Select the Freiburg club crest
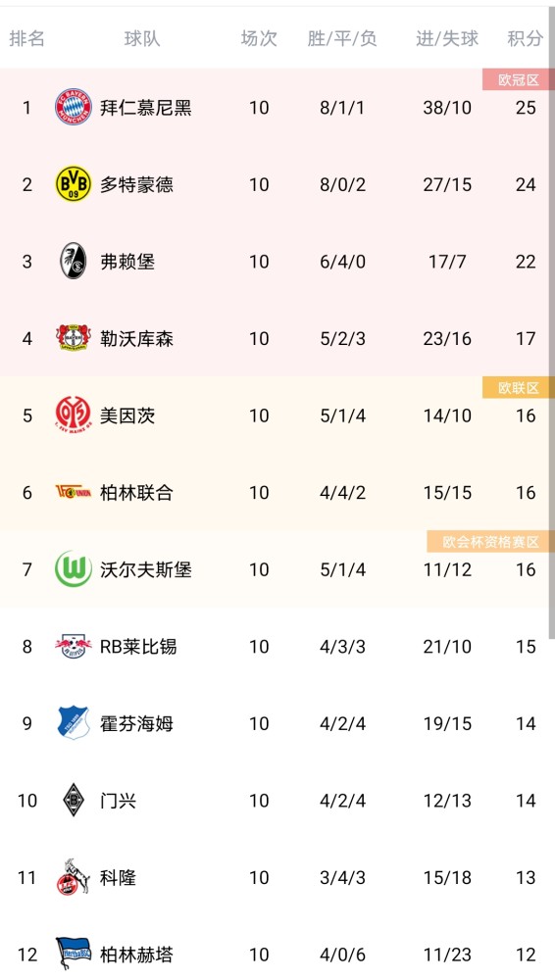The height and width of the screenshot is (980, 555). [74, 261]
